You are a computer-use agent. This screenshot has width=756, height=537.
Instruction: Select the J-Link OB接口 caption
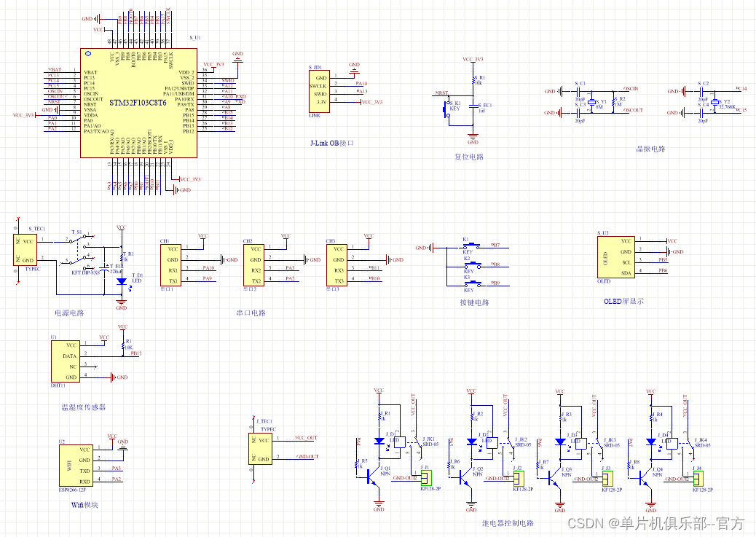(x=332, y=144)
